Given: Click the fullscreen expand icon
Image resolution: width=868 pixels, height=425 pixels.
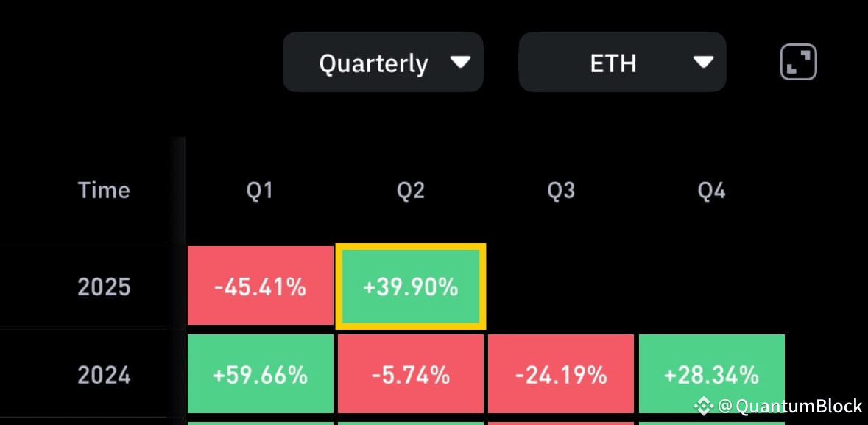Looking at the screenshot, I should 798,62.
